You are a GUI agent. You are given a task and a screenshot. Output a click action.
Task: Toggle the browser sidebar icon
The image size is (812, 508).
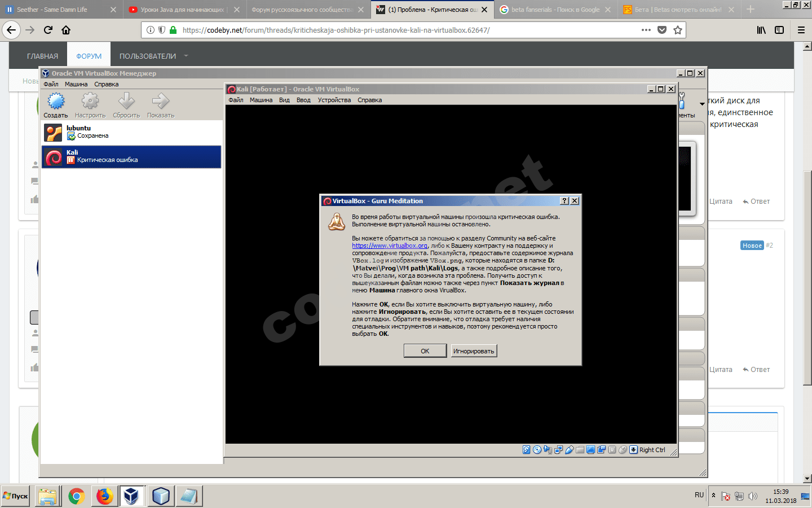(779, 30)
